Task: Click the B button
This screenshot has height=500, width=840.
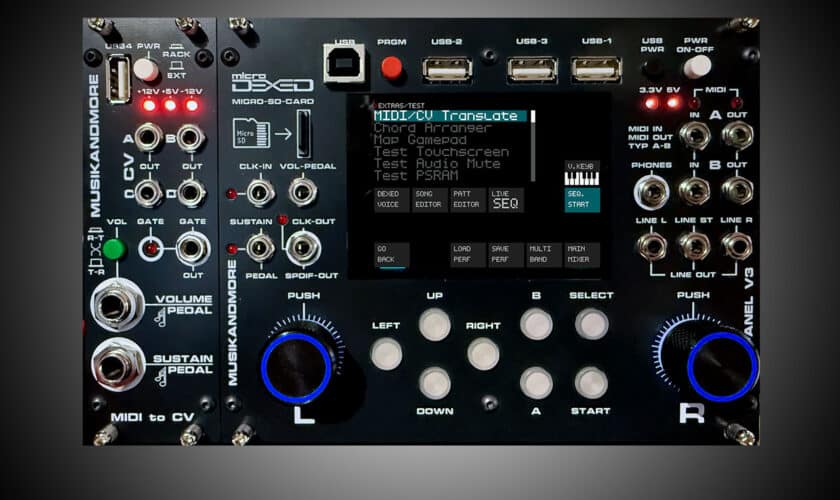Action: coord(536,324)
